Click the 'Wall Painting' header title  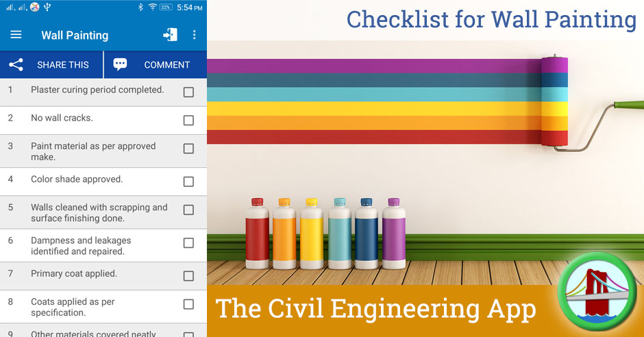pos(75,36)
